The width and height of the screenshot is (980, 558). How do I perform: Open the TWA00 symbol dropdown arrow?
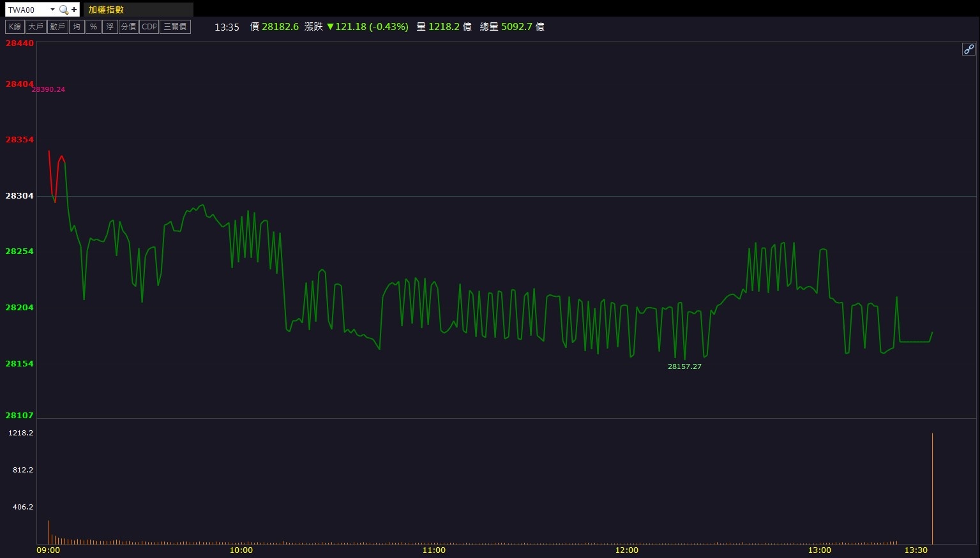pyautogui.click(x=52, y=10)
